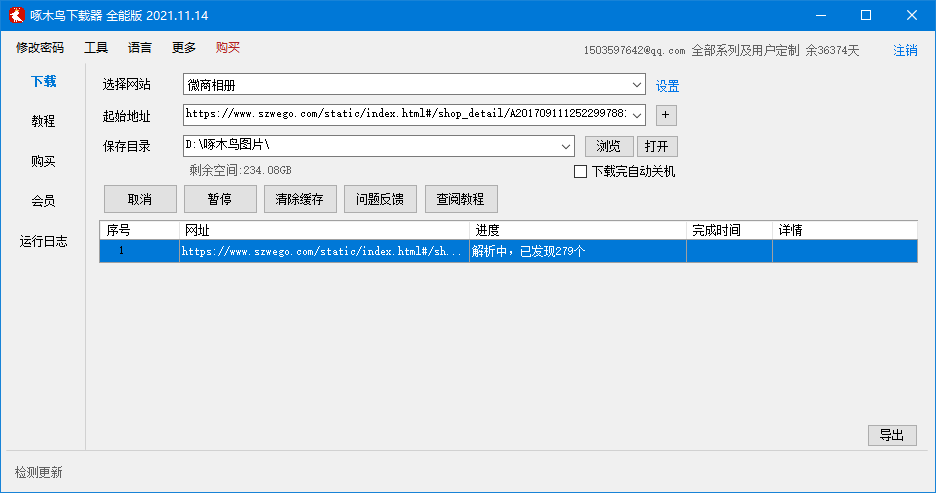This screenshot has width=936, height=493.
Task: Expand the 保存目录 dropdown arrow
Action: pos(565,146)
